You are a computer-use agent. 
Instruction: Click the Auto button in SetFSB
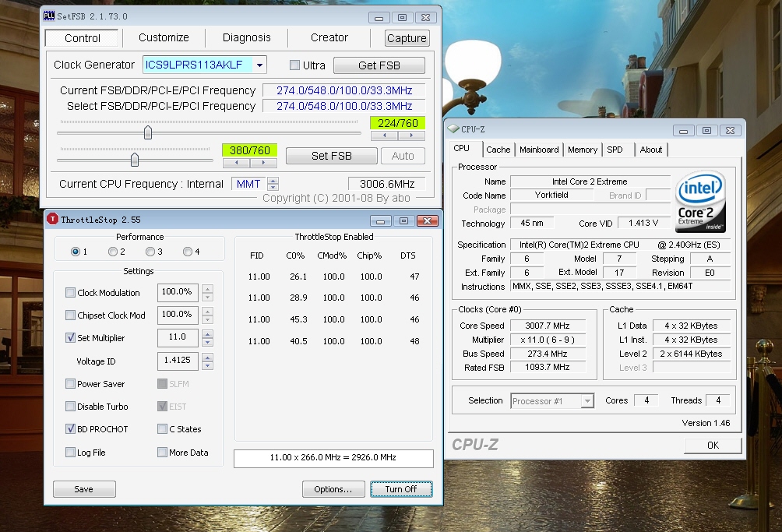coord(403,156)
